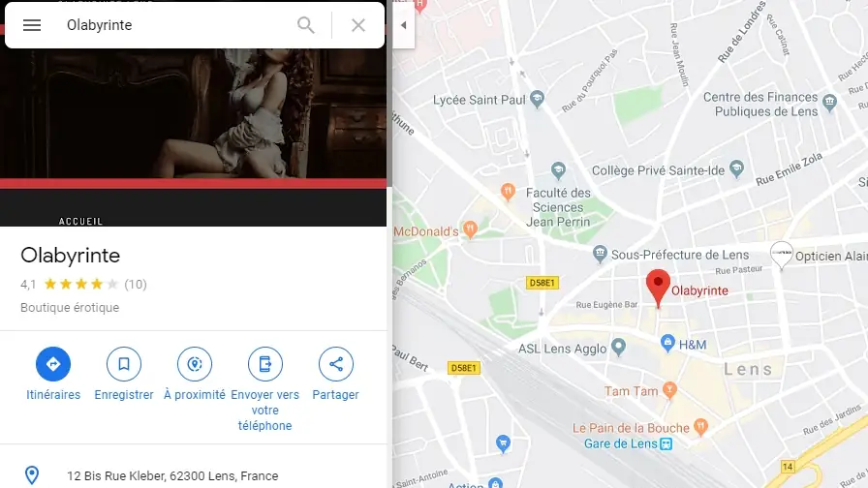This screenshot has width=868, height=488.
Task: Select Lycée Saint Paul school marker
Action: [537, 99]
